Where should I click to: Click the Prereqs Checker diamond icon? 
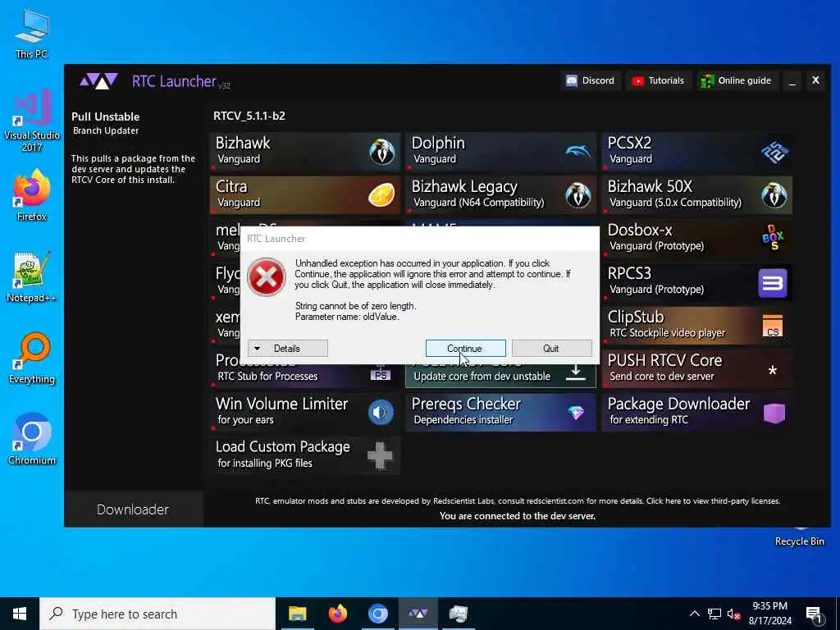tap(576, 413)
